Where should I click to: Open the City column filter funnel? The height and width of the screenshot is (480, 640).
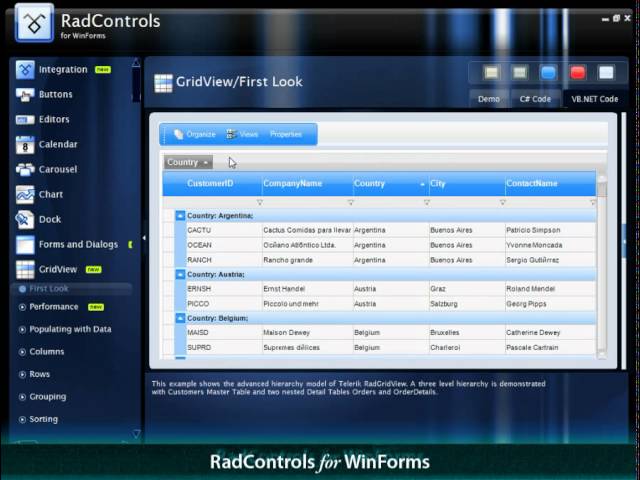[x=502, y=202]
